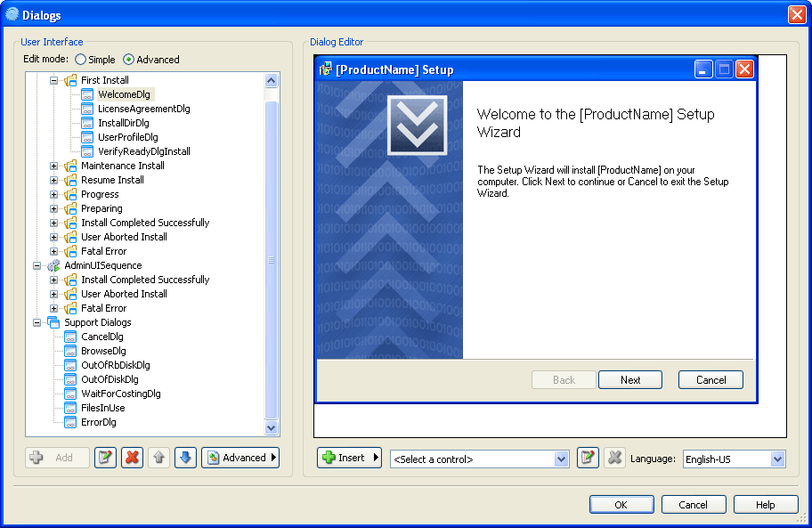The image size is (812, 528).
Task: Expand the Resume Install node
Action: (x=53, y=180)
